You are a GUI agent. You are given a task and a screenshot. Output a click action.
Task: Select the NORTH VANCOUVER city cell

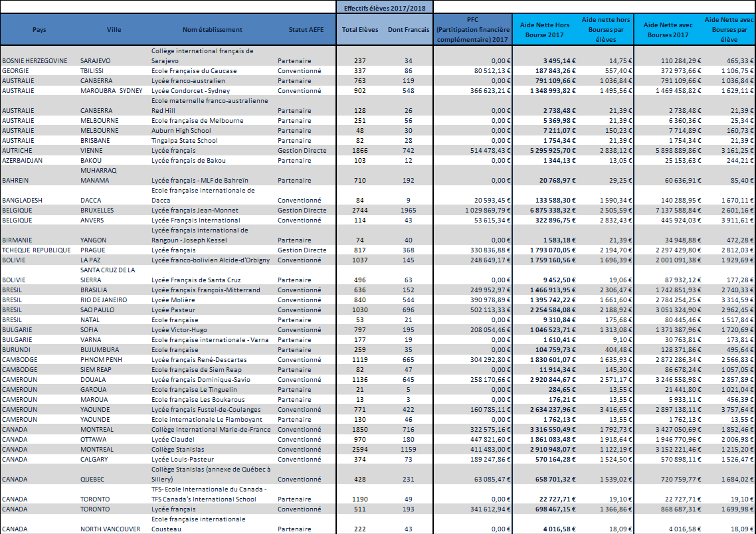click(110, 529)
